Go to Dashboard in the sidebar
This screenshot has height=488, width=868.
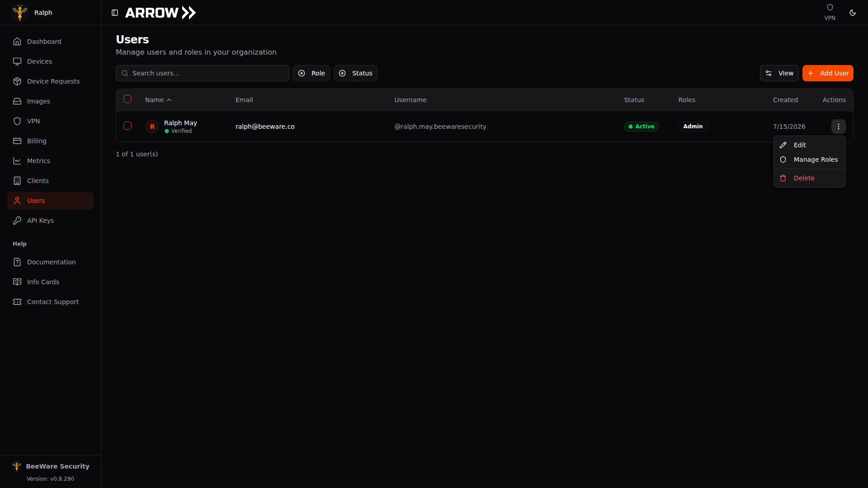(x=50, y=42)
